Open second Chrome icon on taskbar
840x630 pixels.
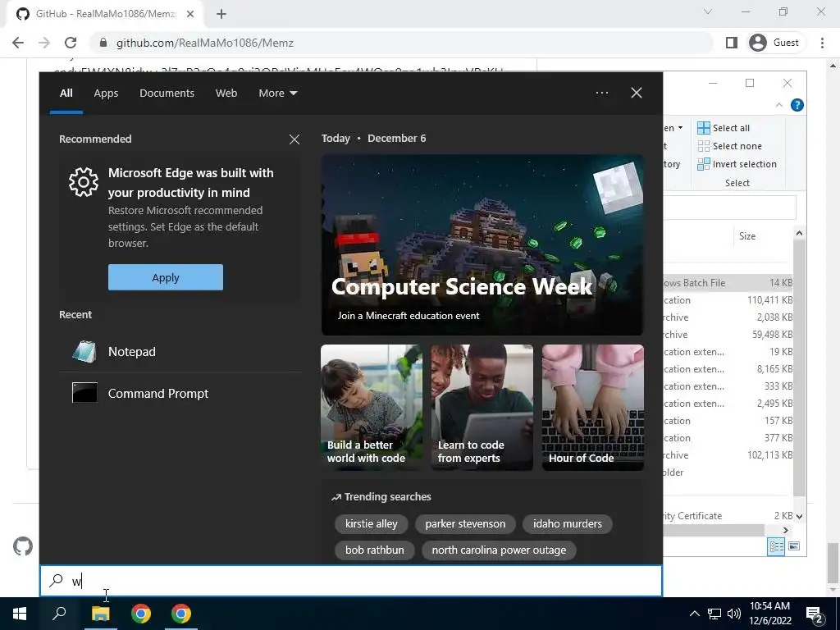click(x=181, y=614)
